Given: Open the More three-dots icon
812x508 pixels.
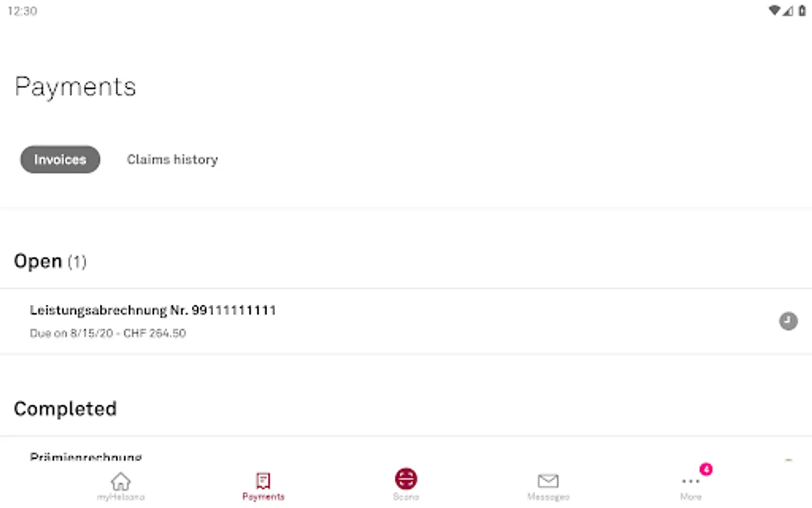Looking at the screenshot, I should pos(691,481).
